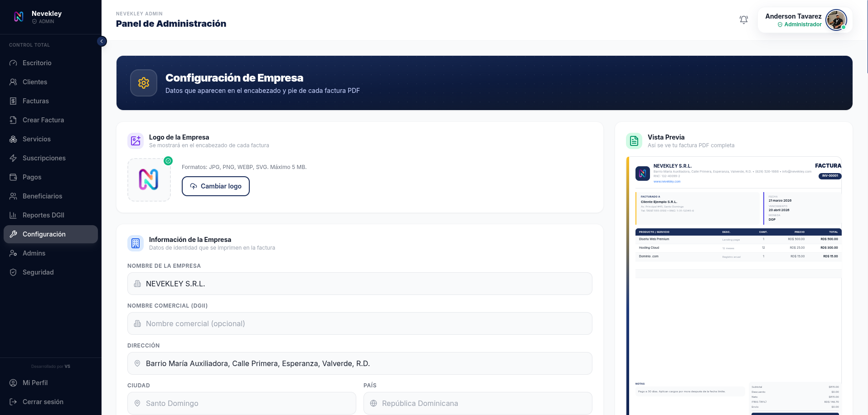Focus the Ciudad input field

click(242, 403)
